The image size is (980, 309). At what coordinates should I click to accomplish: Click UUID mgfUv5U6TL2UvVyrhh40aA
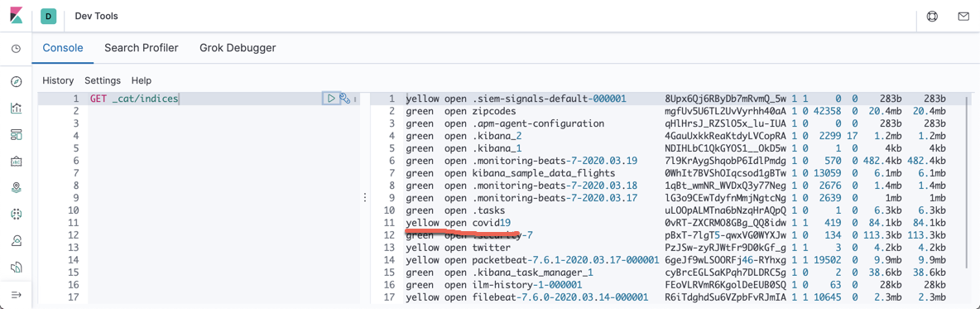click(726, 111)
